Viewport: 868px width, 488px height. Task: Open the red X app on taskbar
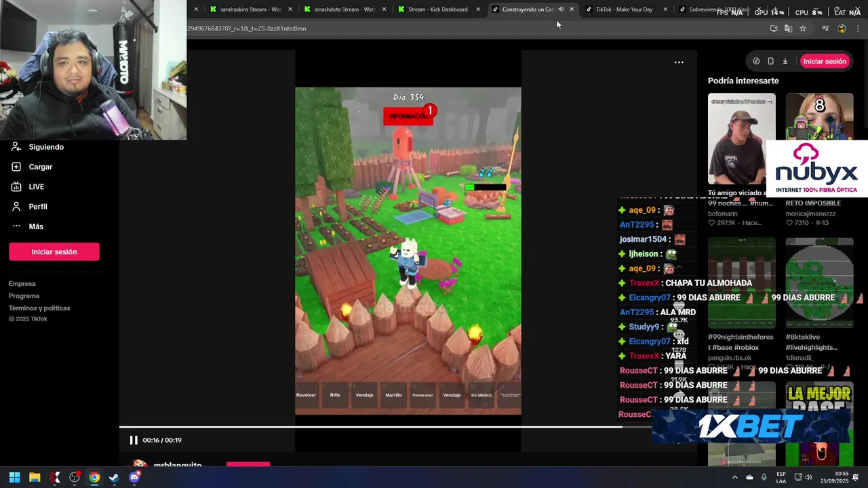click(55, 477)
